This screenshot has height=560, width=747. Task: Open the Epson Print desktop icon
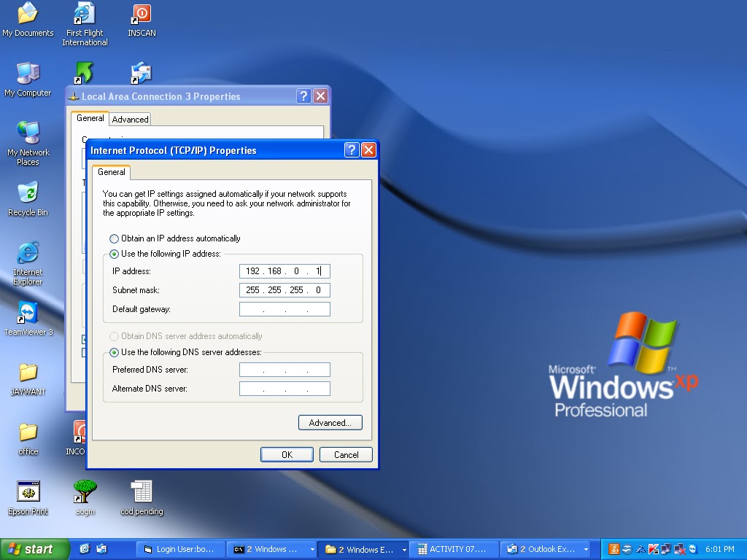28,498
